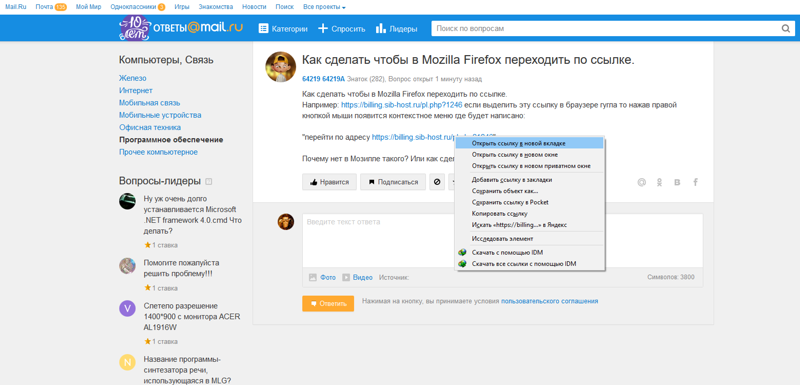Image resolution: width=800 pixels, height=385 pixels.
Task: Select Копировать ссылку menu entry
Action: pyautogui.click(x=529, y=214)
